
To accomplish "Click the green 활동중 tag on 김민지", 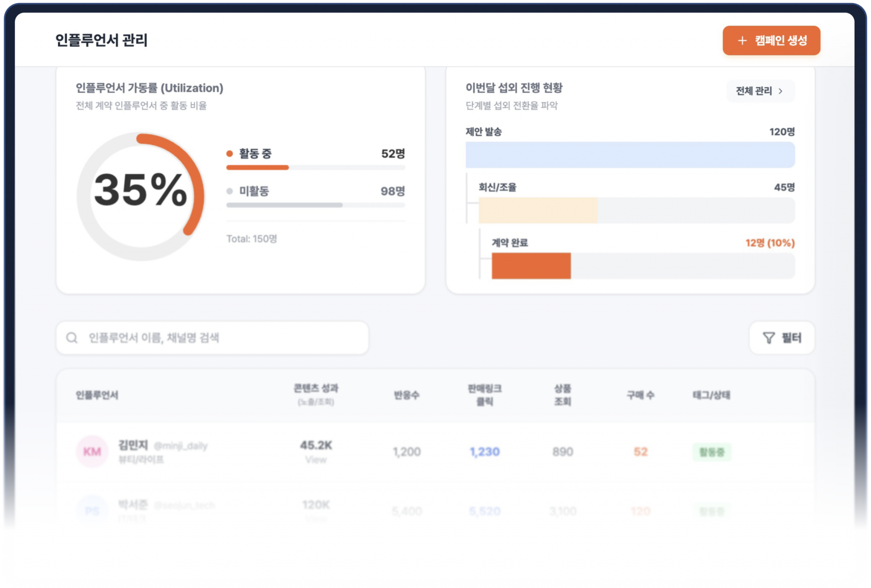I will 711,452.
